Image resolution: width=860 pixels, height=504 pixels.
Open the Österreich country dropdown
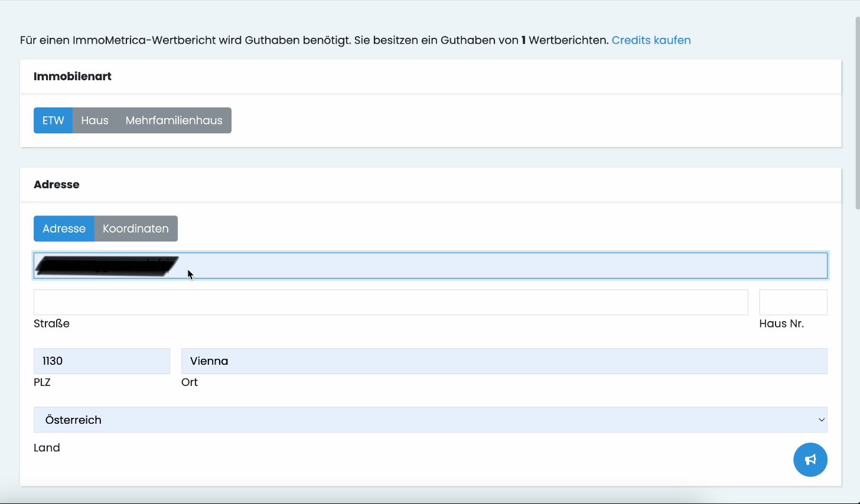point(430,420)
